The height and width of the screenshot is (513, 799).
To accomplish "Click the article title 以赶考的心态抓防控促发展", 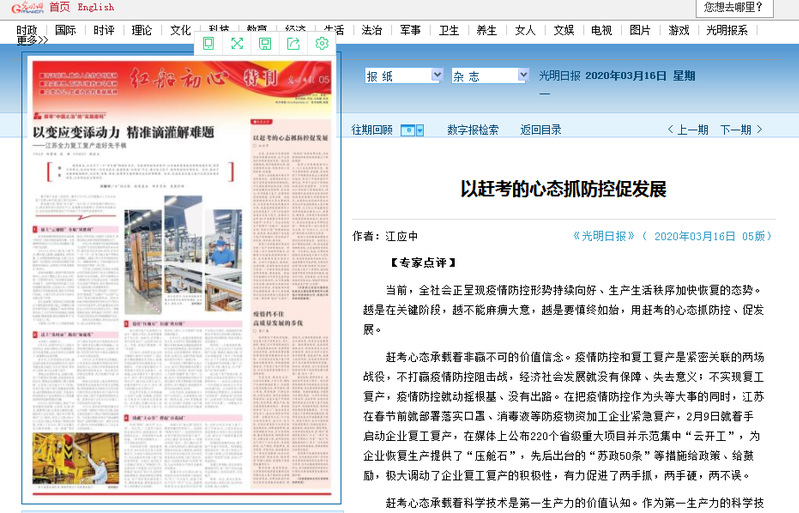I will (x=564, y=189).
